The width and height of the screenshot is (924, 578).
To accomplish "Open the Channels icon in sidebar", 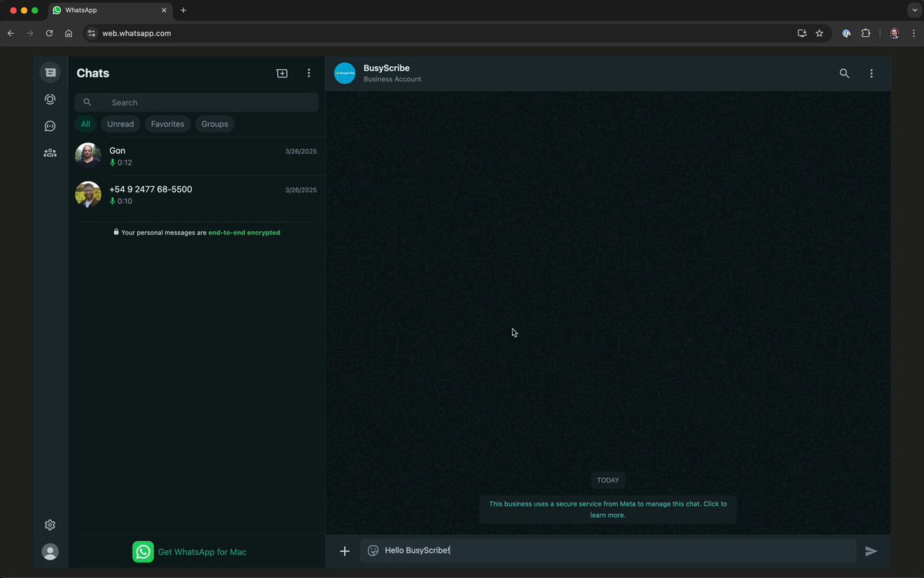I will [x=50, y=126].
